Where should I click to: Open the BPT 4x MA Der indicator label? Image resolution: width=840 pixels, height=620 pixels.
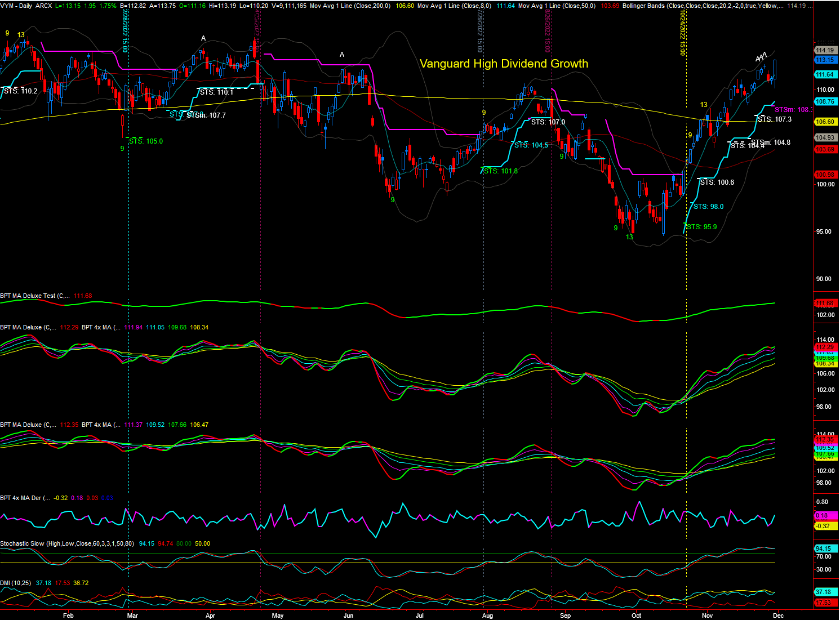pyautogui.click(x=25, y=498)
